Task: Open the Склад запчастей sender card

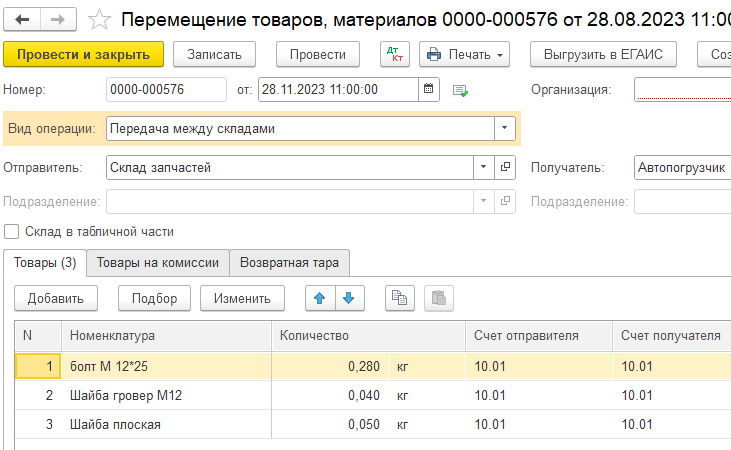Action: [x=505, y=167]
